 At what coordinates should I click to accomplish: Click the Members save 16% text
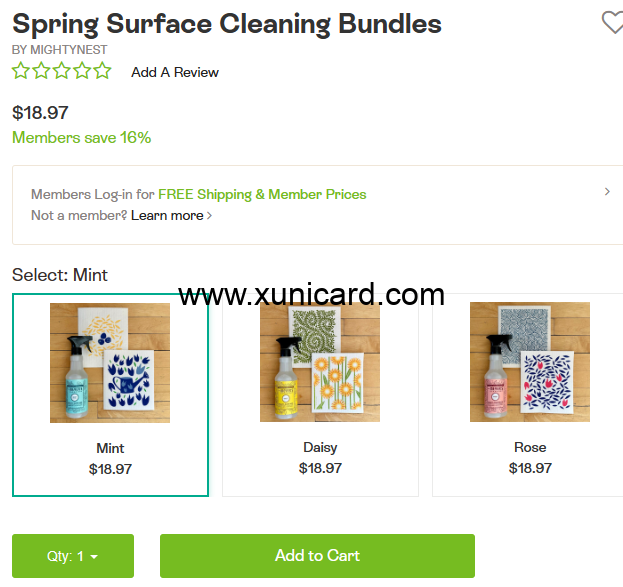[x=81, y=138]
